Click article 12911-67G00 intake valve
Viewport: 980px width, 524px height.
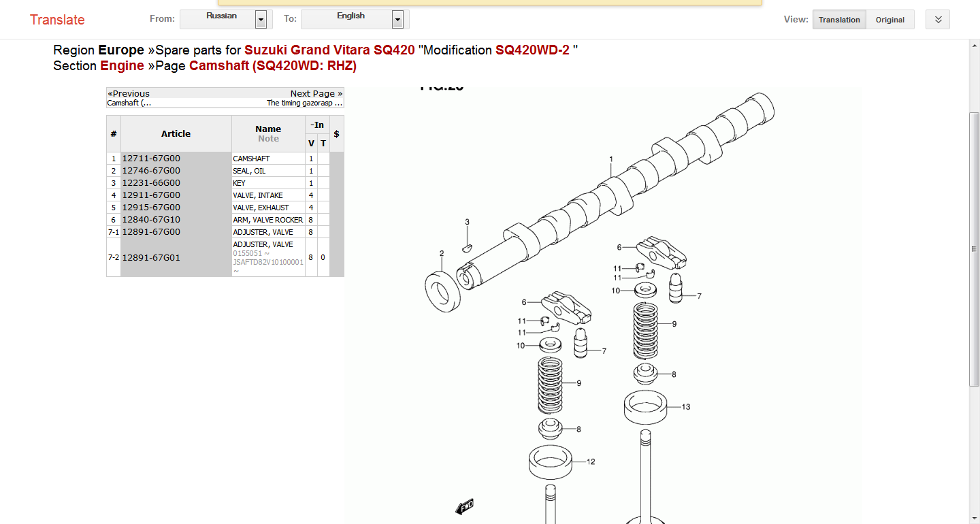click(151, 195)
